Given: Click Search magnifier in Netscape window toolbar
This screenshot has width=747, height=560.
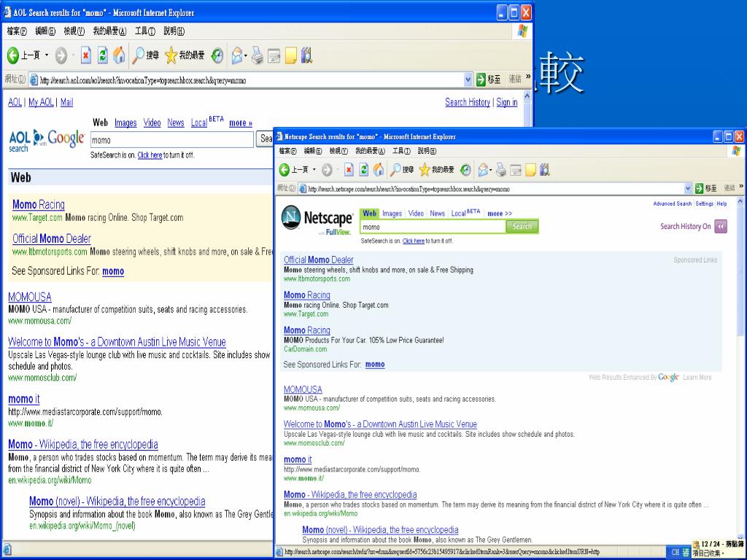Looking at the screenshot, I should [395, 169].
